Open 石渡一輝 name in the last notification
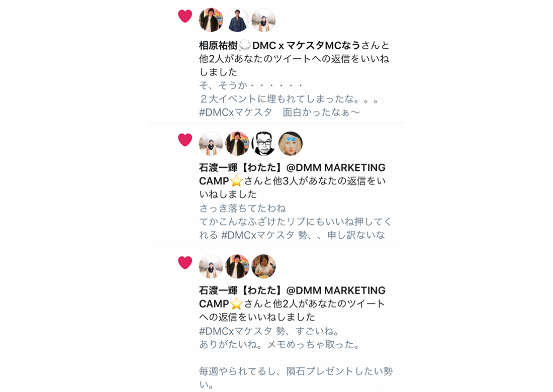The image size is (553, 392). (x=292, y=297)
